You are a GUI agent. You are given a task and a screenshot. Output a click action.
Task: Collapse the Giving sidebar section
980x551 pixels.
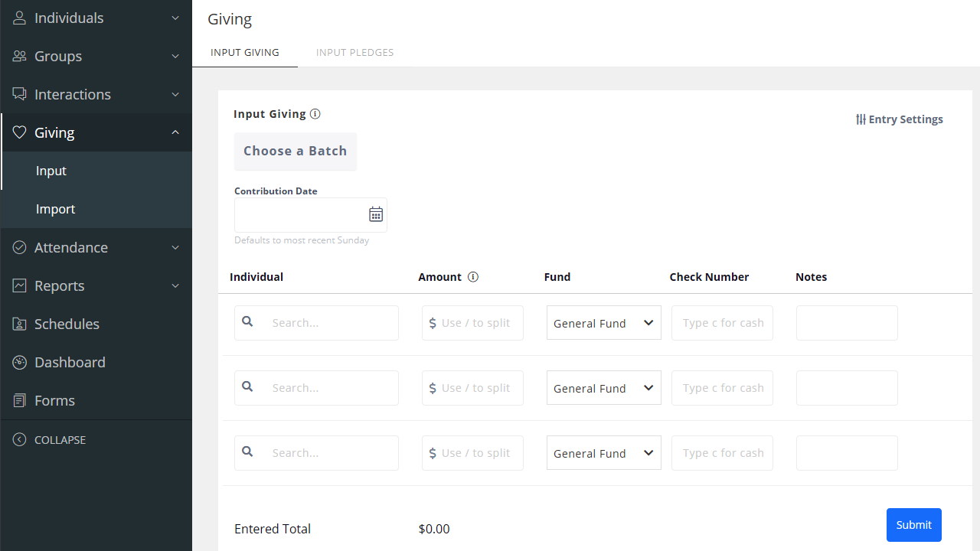[x=175, y=132]
